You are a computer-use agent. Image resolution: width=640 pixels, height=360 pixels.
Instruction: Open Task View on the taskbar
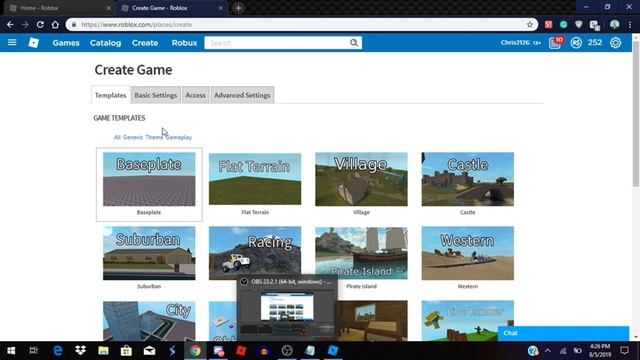33,351
